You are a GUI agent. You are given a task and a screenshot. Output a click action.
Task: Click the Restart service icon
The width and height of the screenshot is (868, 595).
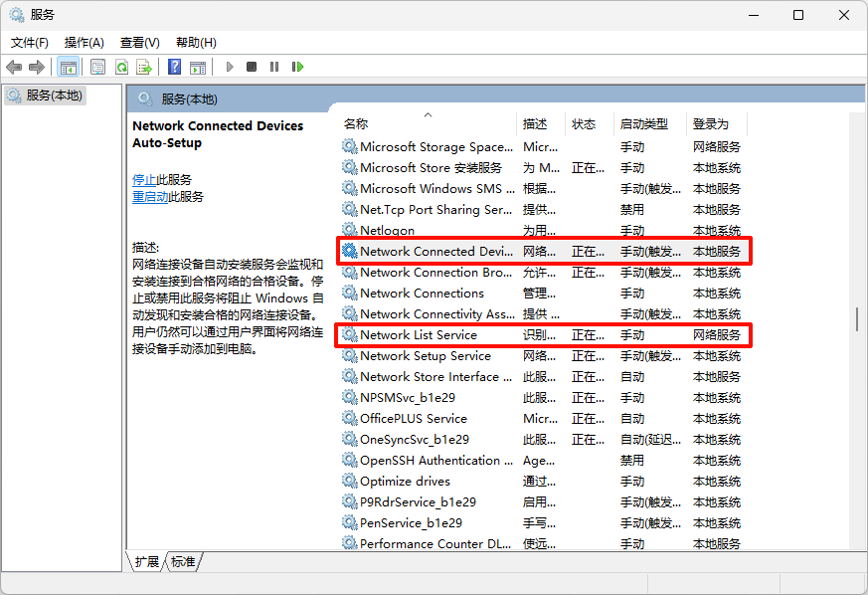click(x=298, y=67)
